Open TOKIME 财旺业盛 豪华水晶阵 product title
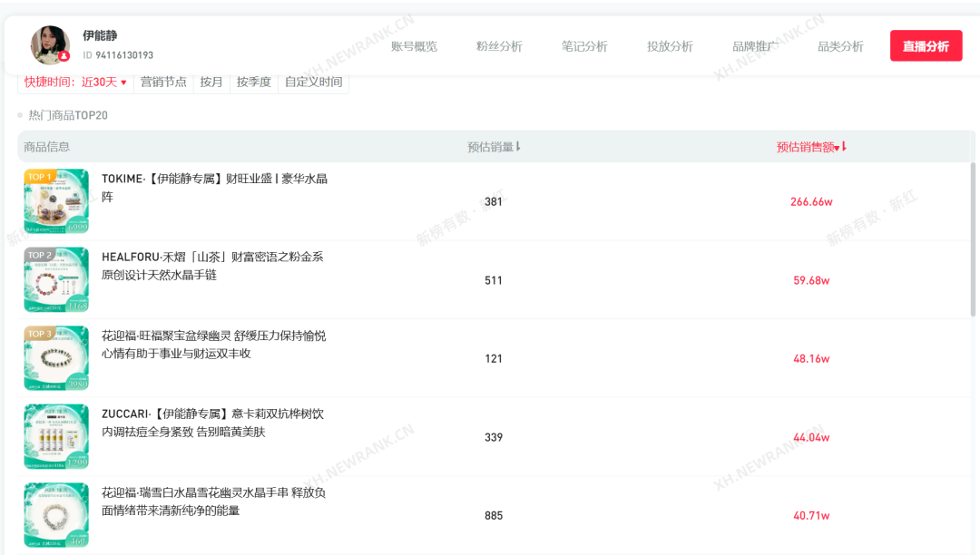 click(214, 188)
